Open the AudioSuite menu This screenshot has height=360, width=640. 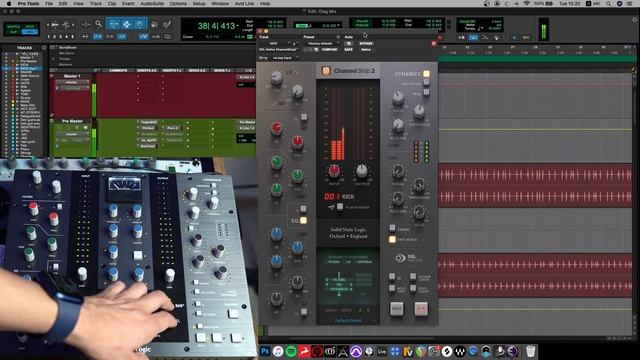point(152,3)
